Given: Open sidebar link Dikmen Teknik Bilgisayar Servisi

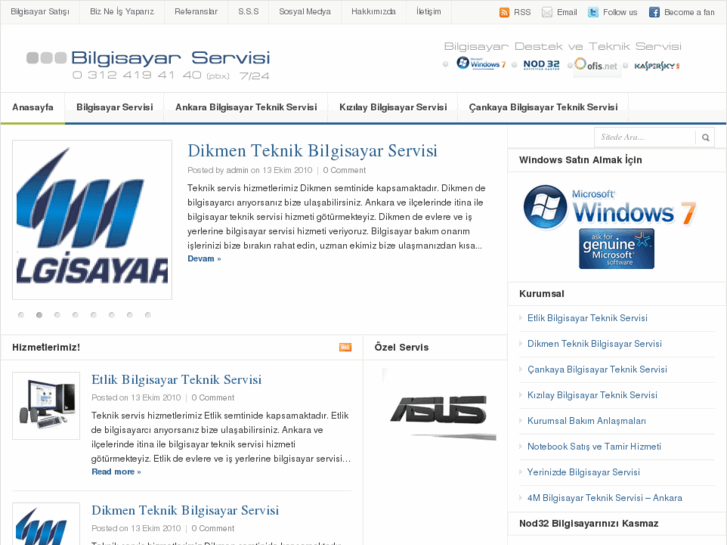Looking at the screenshot, I should pos(594,344).
